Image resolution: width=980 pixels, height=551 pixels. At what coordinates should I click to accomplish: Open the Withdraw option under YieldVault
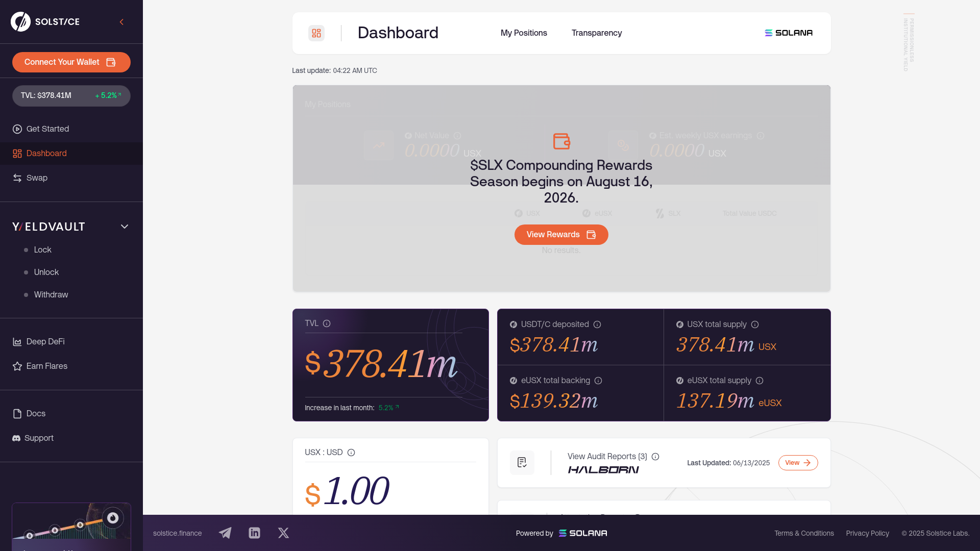51,295
